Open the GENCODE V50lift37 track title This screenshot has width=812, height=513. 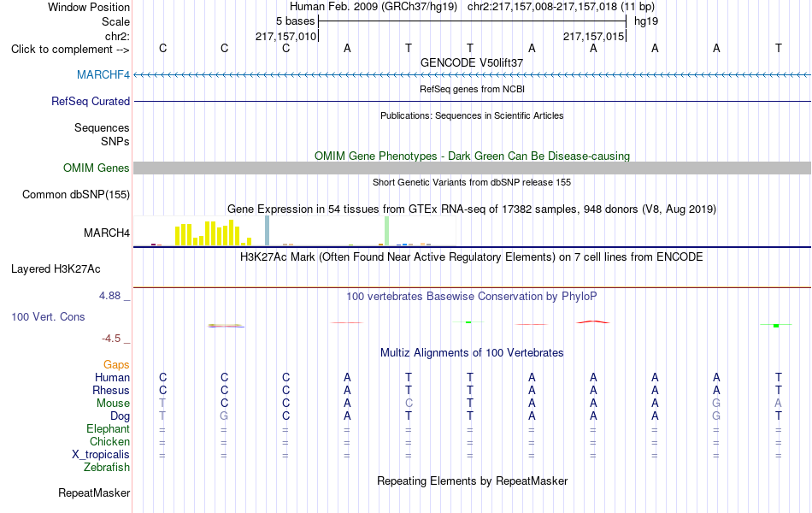pos(472,62)
